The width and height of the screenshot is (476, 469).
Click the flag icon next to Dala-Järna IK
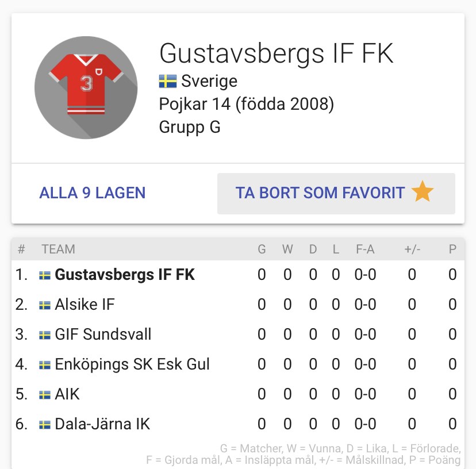[x=45, y=425]
